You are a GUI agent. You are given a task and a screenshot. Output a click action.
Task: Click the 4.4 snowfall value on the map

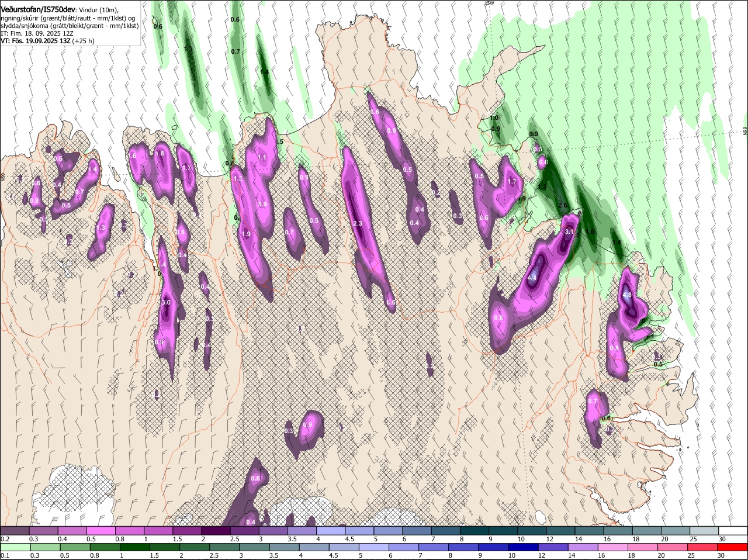532,279
